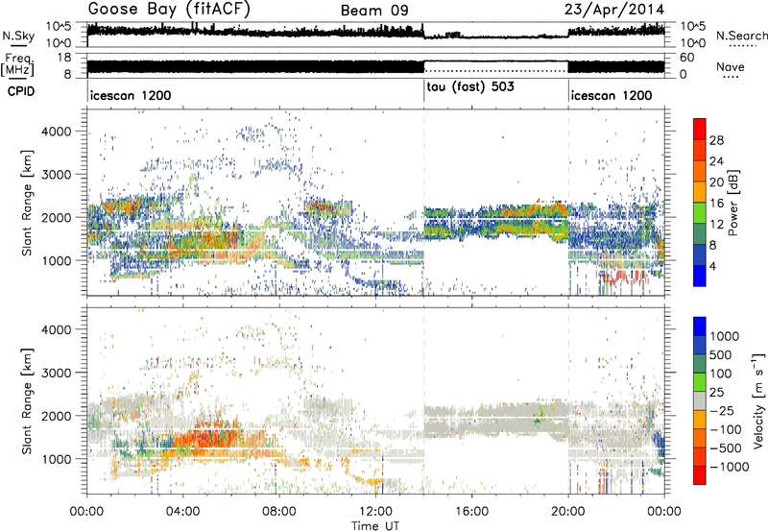Click the blue bottom band of power colorbar
This screenshot has height=532, width=768.
tap(700, 276)
